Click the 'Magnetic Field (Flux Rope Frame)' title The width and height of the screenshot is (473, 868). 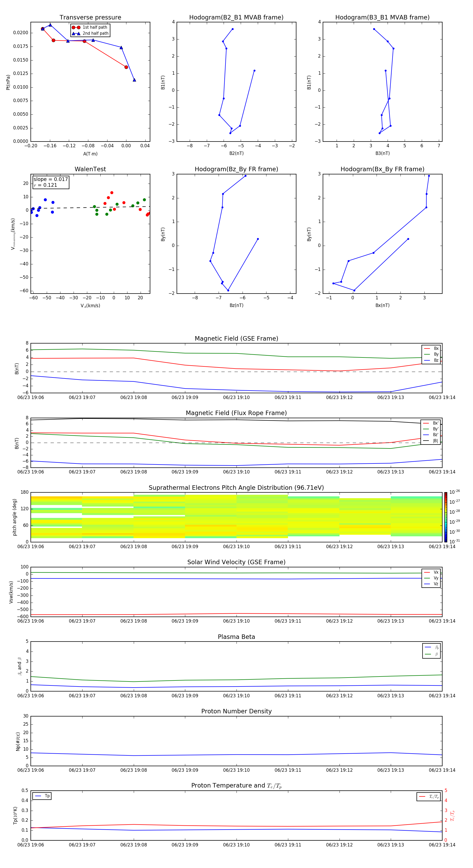click(236, 413)
